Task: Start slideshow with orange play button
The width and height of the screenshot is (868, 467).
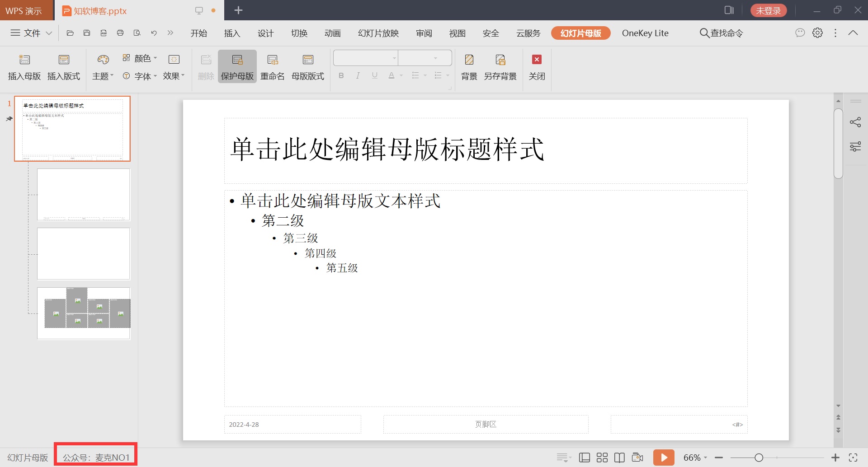Action: click(664, 458)
